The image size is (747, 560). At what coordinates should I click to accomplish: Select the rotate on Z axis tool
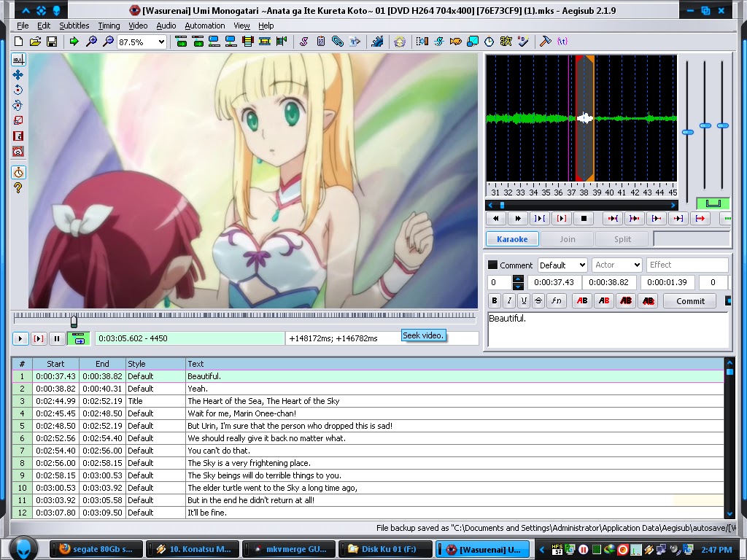point(18,90)
